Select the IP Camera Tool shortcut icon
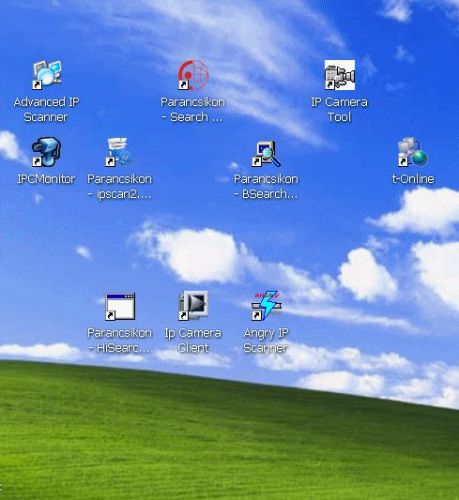 [x=340, y=75]
